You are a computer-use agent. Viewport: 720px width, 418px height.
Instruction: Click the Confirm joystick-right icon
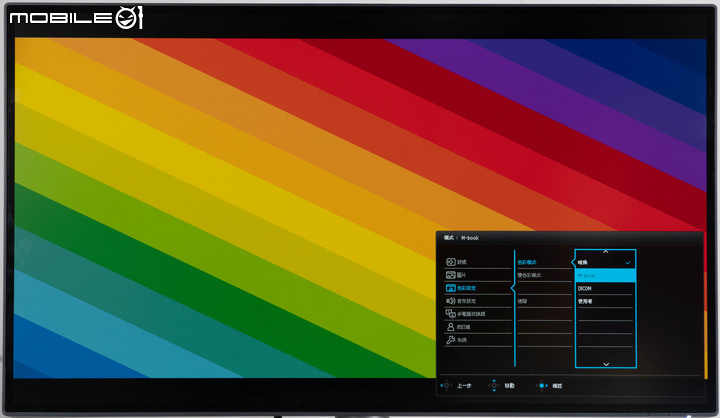(x=542, y=385)
